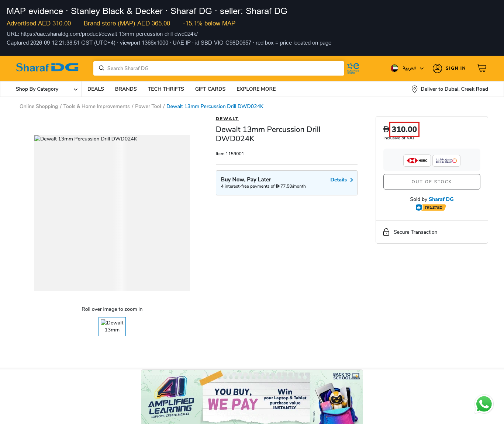Image resolution: width=504 pixels, height=424 pixels.
Task: Click the Item 1159001 text
Action: click(230, 154)
